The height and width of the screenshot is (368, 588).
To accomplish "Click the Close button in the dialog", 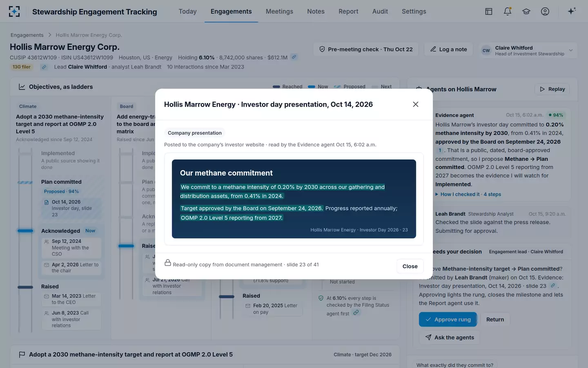I will pyautogui.click(x=410, y=266).
